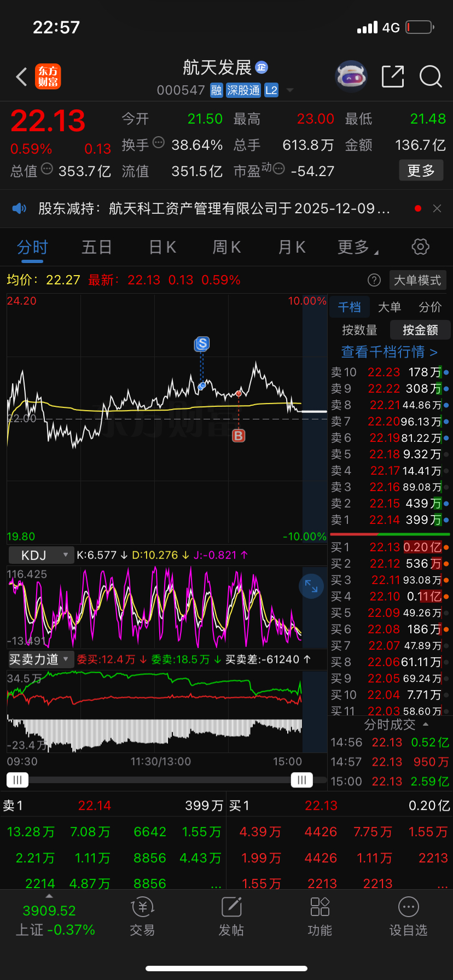This screenshot has height=980, width=453.
Task: Open the robot assistant avatar
Action: pyautogui.click(x=351, y=77)
